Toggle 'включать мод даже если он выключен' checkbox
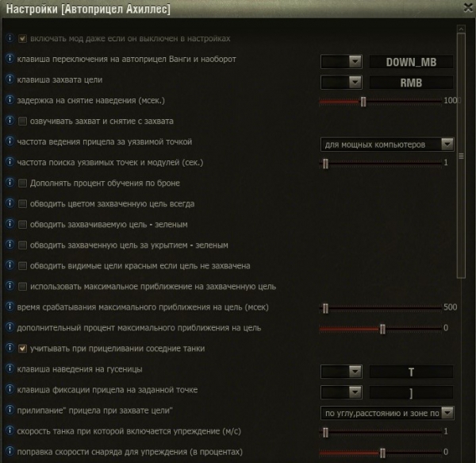476x463 pixels. tap(22, 39)
